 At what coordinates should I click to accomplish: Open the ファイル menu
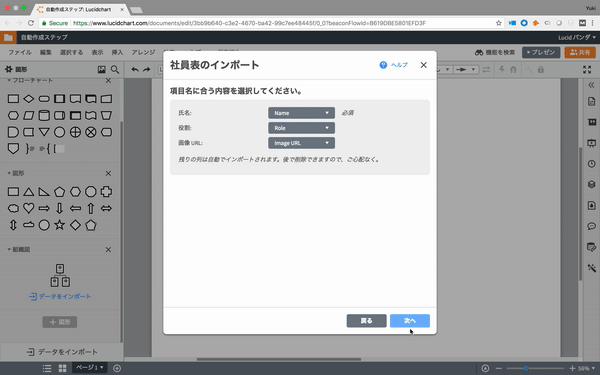point(20,52)
